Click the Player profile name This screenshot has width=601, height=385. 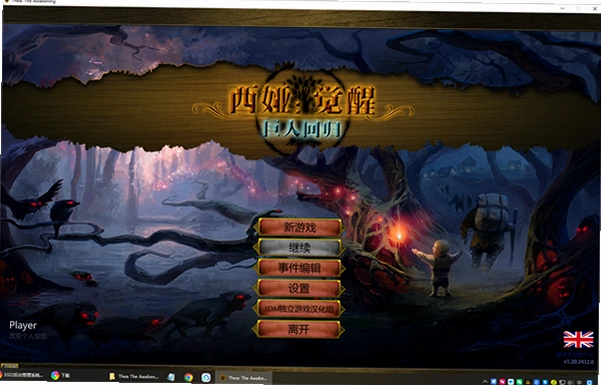pyautogui.click(x=23, y=325)
